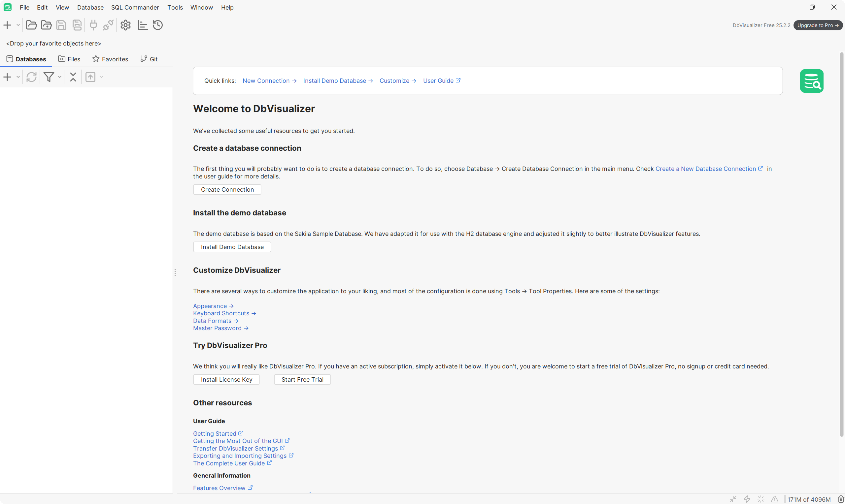Image resolution: width=845 pixels, height=504 pixels.
Task: Click the filter funnel icon
Action: [x=49, y=77]
